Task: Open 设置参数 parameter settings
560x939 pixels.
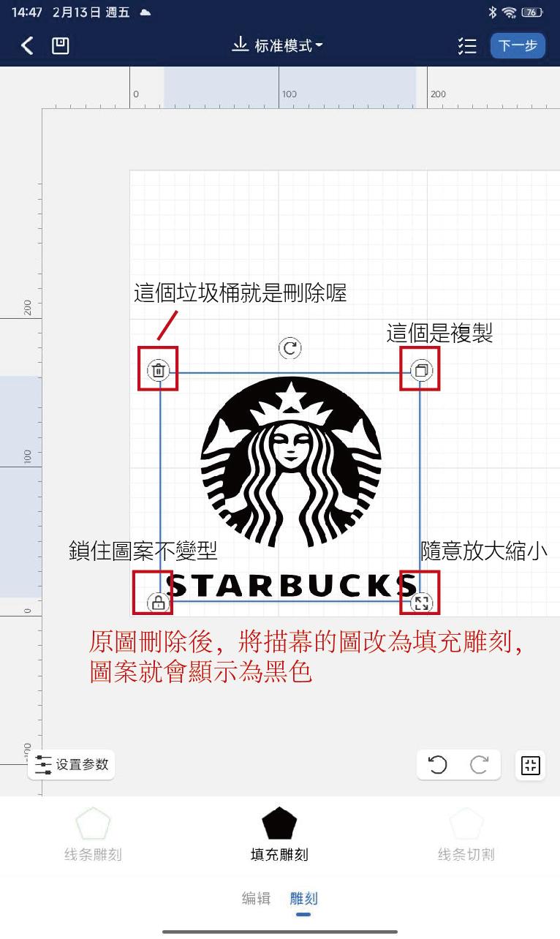Action: point(72,765)
